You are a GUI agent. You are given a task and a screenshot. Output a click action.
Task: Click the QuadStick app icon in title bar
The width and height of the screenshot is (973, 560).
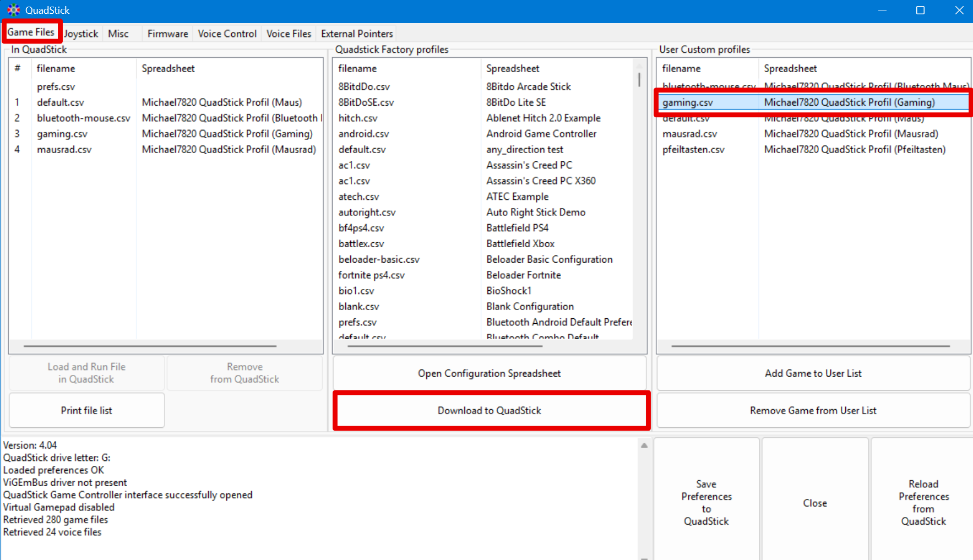tap(13, 10)
